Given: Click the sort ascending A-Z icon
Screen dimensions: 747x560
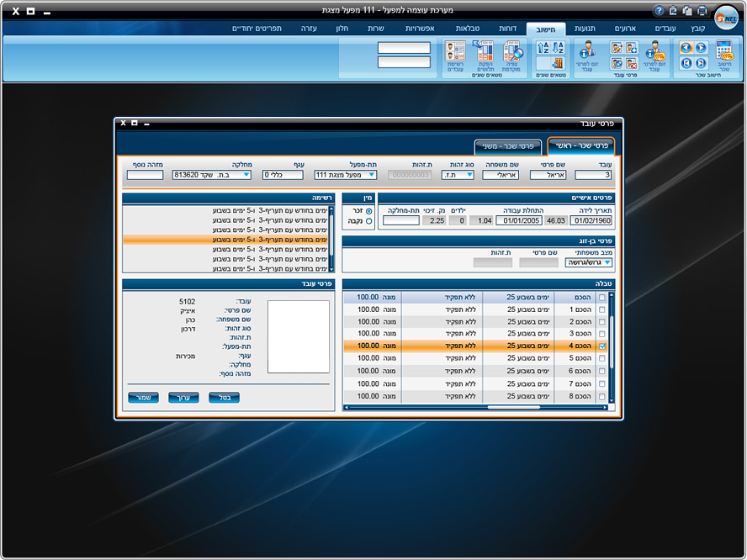Looking at the screenshot, I should [543, 47].
